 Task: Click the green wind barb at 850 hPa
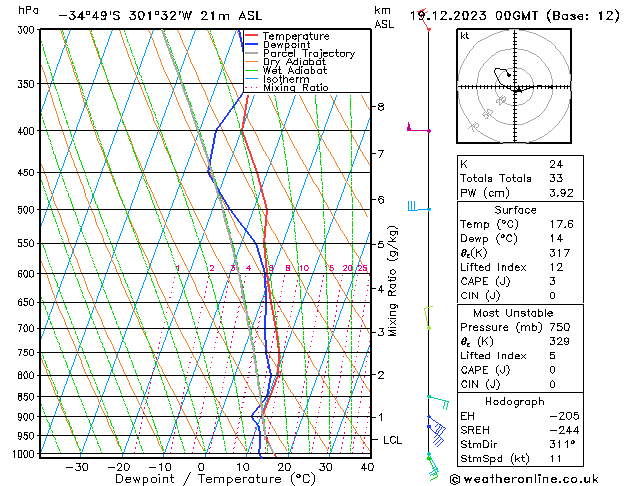click(x=438, y=402)
